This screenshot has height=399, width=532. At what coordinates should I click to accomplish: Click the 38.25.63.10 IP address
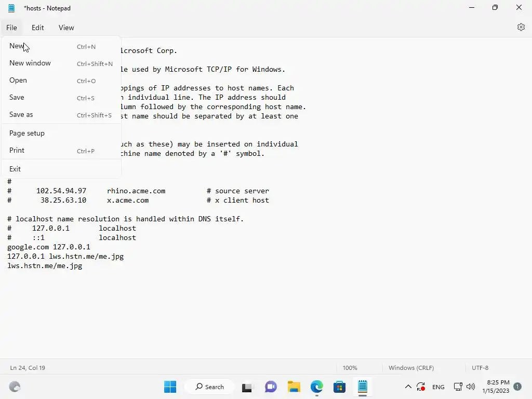point(63,200)
